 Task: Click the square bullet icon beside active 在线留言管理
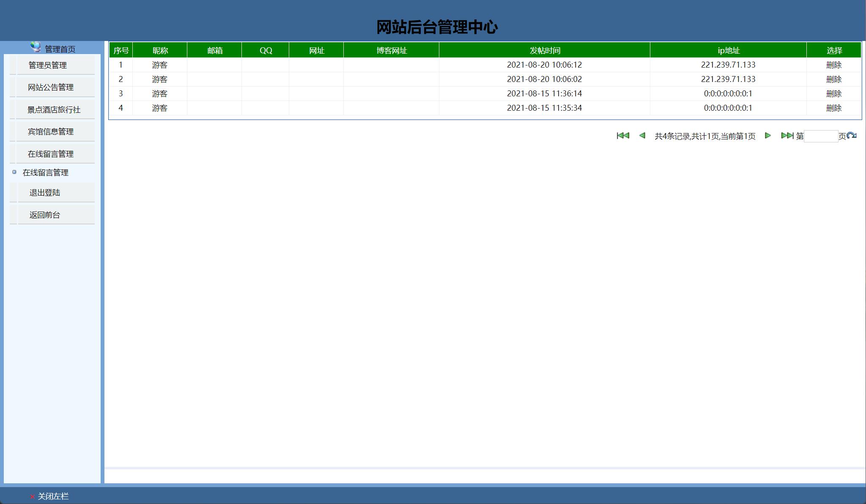tap(14, 173)
